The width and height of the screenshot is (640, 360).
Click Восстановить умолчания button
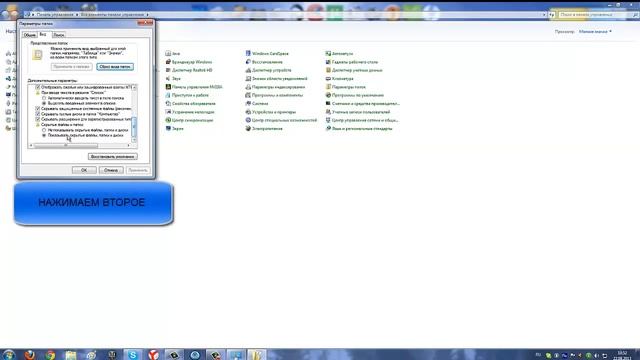click(113, 157)
